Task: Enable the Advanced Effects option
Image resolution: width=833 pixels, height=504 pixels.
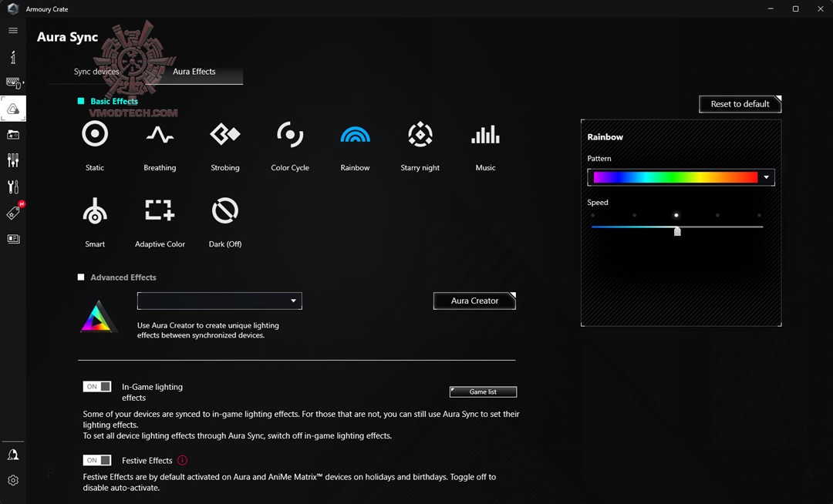Action: tap(81, 277)
